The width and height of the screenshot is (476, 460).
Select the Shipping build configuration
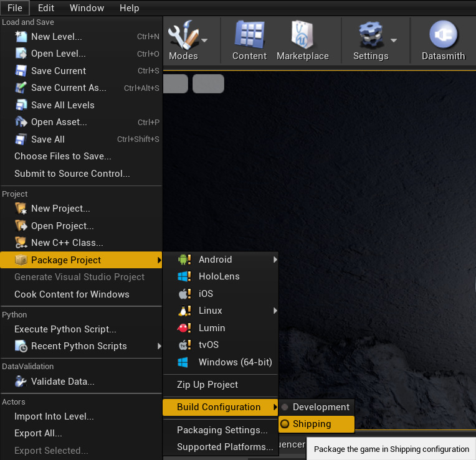click(x=312, y=424)
